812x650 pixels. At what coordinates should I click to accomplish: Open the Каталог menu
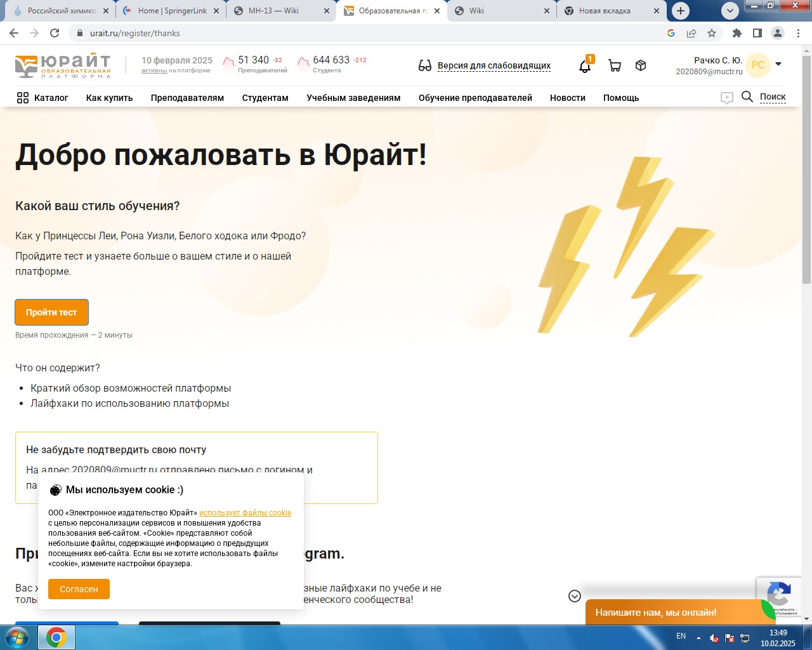pos(51,98)
